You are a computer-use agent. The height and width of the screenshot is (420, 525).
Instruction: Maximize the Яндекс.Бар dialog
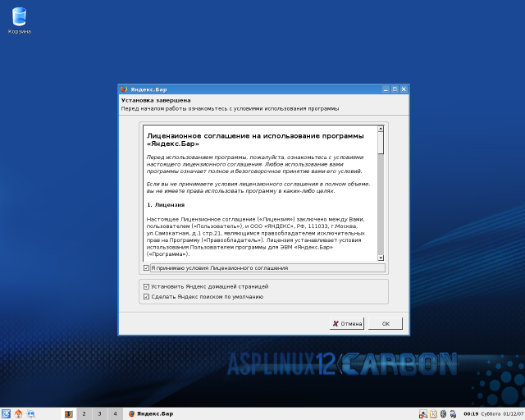click(395, 89)
